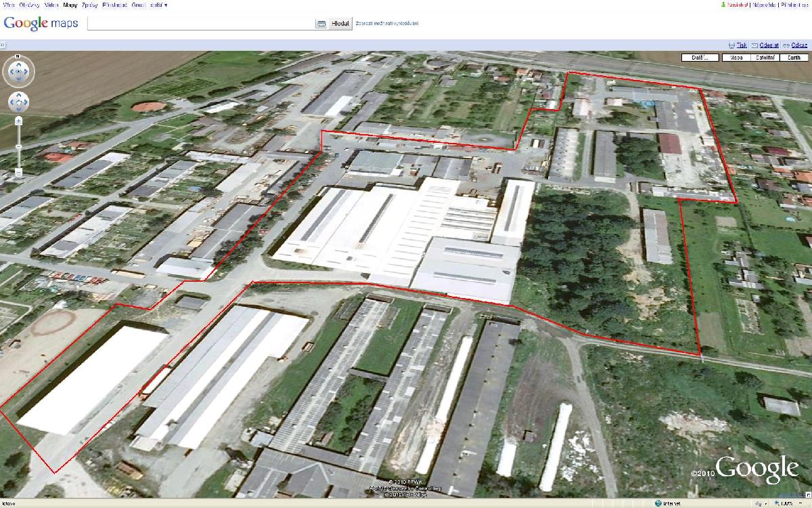
Task: Open Gmail in the top navigation
Action: coord(139,5)
